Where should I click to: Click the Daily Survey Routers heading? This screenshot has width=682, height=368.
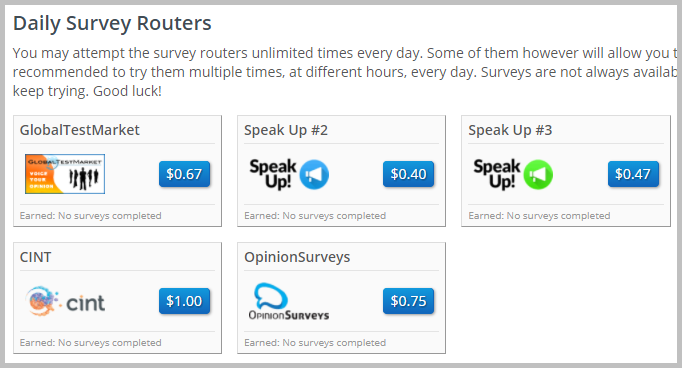pyautogui.click(x=112, y=23)
